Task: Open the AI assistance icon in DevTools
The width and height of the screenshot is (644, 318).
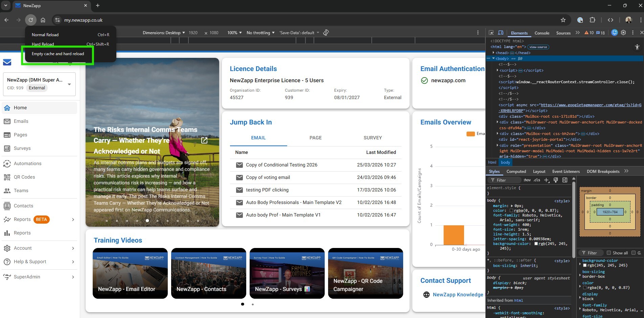Action: (x=615, y=33)
